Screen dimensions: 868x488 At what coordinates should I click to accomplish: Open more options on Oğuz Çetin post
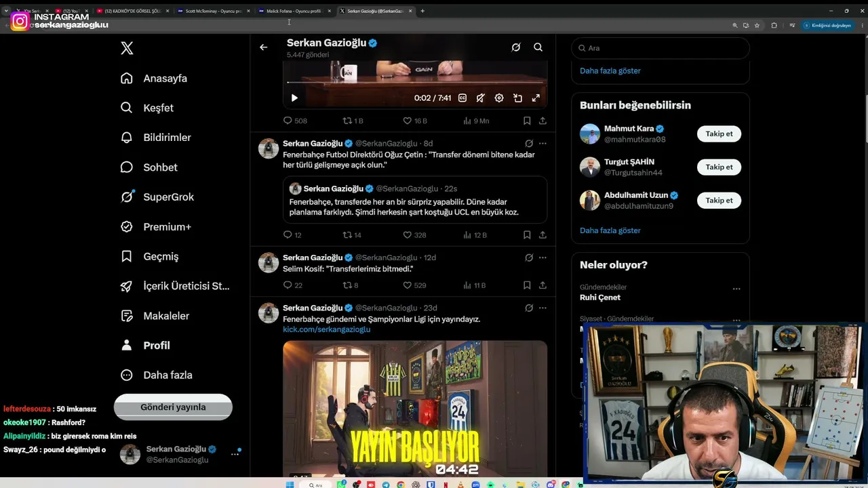542,144
